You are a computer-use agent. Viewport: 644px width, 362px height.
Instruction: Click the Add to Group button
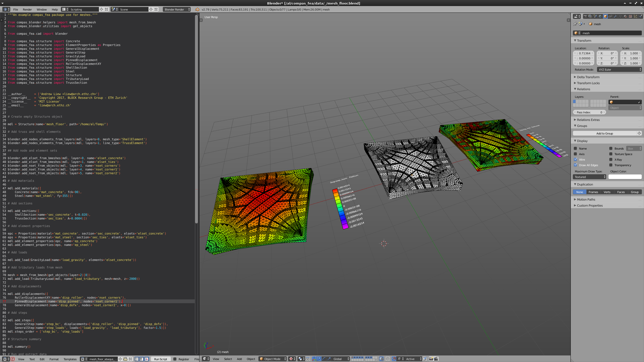pyautogui.click(x=605, y=133)
